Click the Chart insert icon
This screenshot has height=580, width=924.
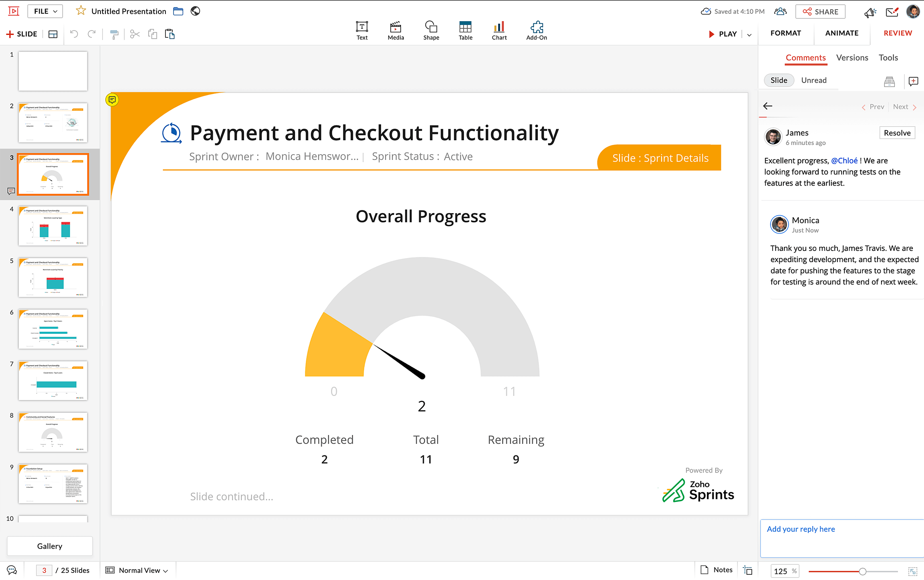[499, 30]
